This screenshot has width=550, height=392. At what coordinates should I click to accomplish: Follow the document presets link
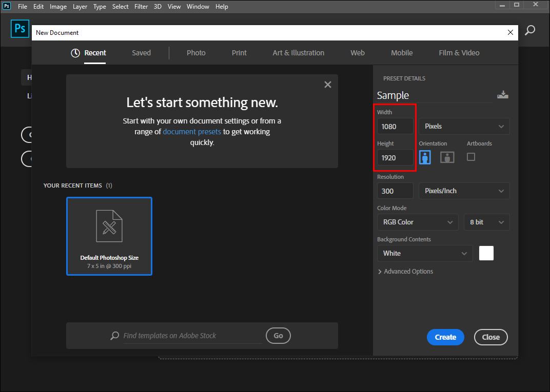click(x=192, y=132)
